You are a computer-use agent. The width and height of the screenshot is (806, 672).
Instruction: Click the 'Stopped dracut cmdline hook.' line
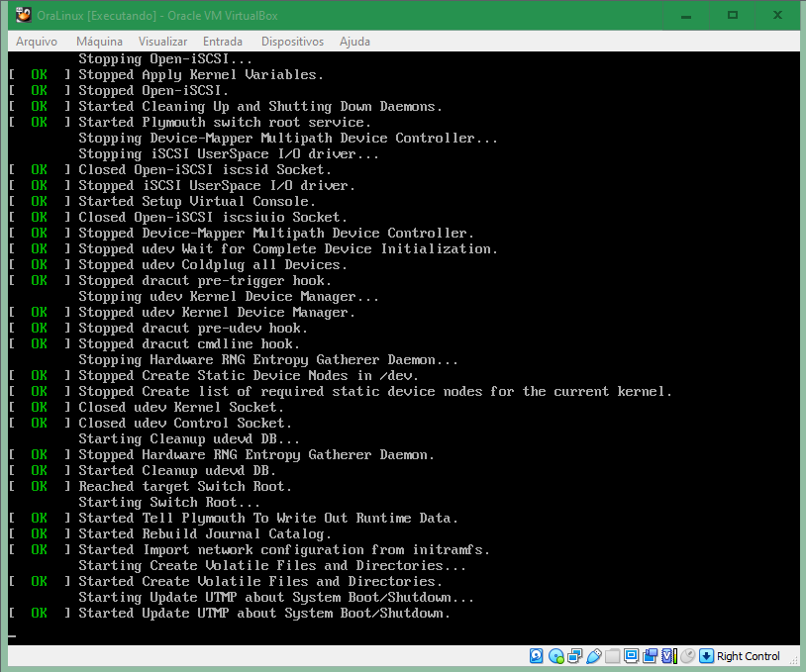pyautogui.click(x=189, y=343)
